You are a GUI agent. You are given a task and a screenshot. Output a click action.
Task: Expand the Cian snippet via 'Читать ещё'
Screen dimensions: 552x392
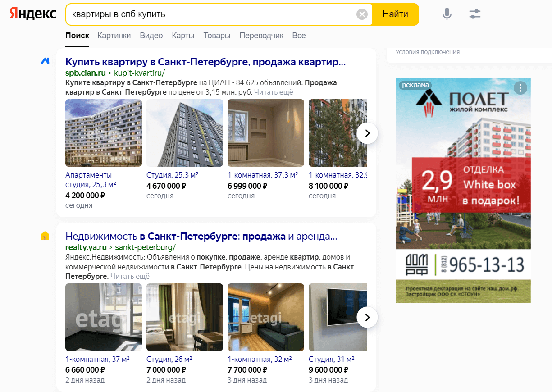(274, 92)
